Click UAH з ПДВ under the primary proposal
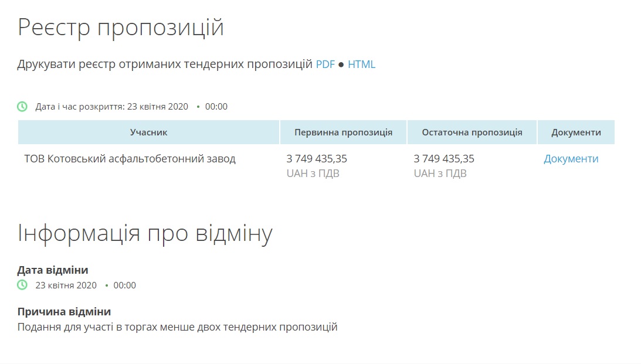The width and height of the screenshot is (641, 364). coord(313,174)
